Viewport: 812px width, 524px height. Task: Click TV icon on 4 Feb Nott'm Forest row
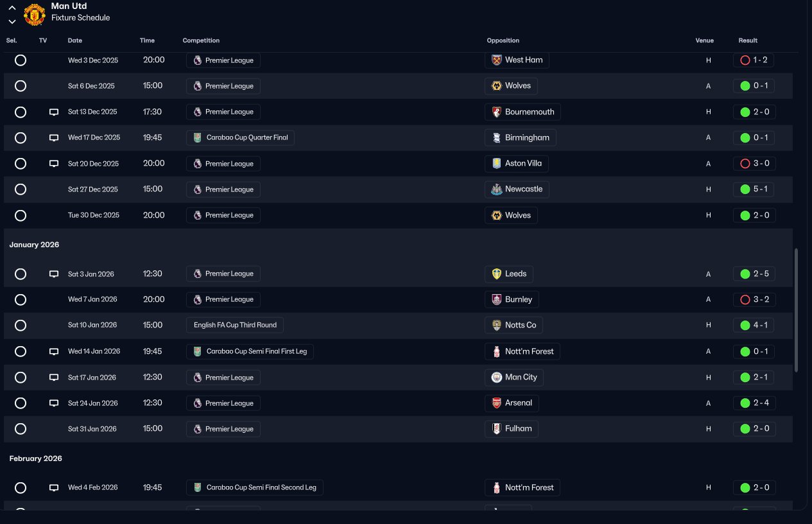(54, 487)
